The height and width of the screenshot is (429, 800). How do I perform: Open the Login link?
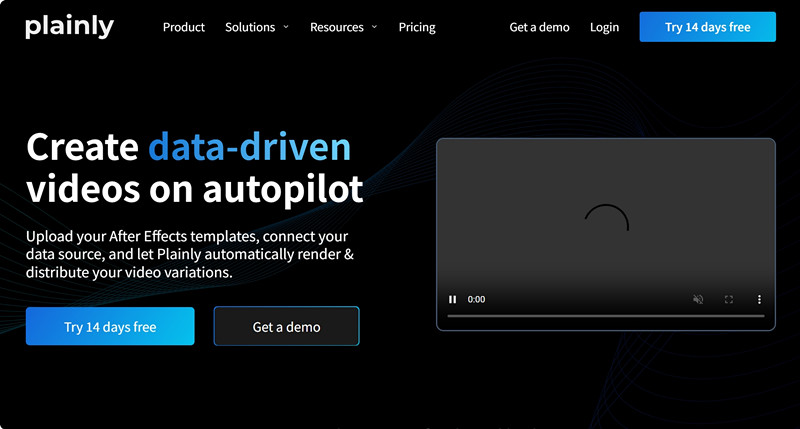coord(604,27)
